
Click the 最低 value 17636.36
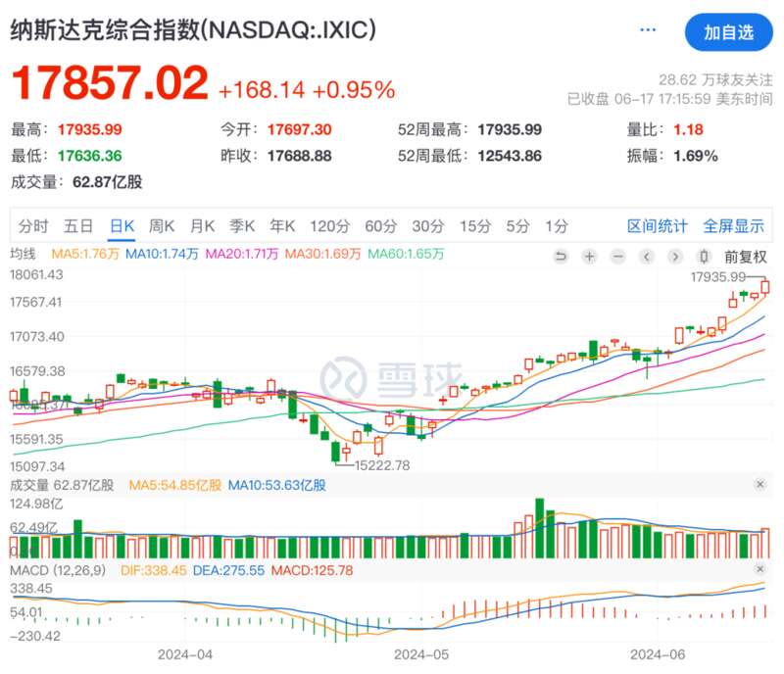tap(89, 156)
